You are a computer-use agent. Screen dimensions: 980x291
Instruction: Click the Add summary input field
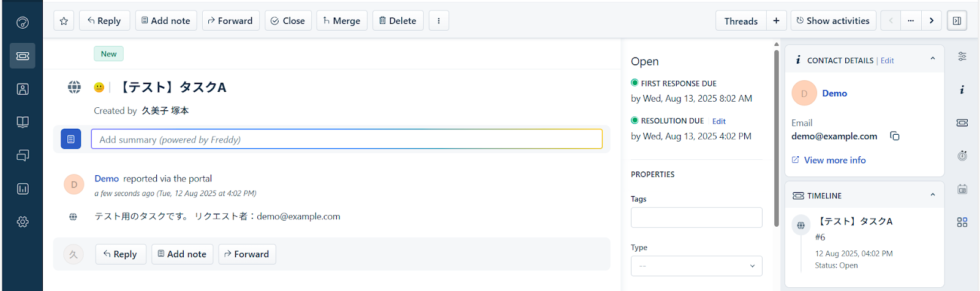click(347, 139)
